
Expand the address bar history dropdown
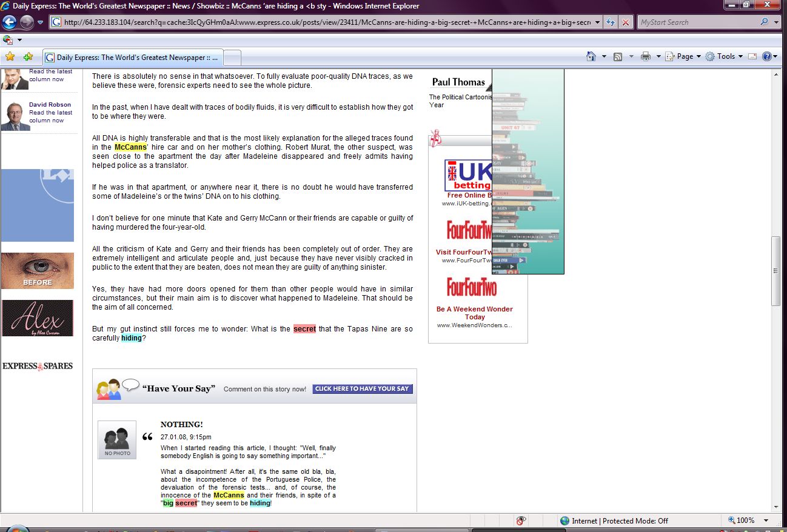click(x=598, y=22)
